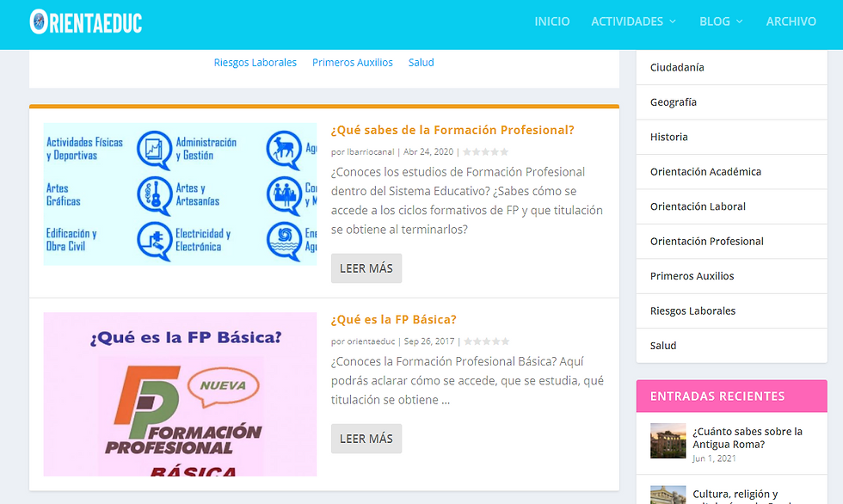Open the FP Básica post thumbnail
The height and width of the screenshot is (504, 843).
pos(180,395)
